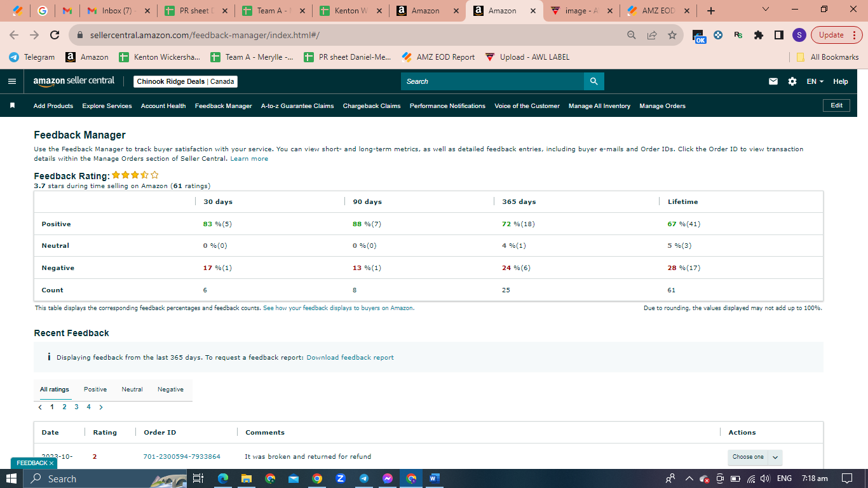Select the Negative ratings tab
Viewport: 868px width, 488px height.
coord(170,390)
